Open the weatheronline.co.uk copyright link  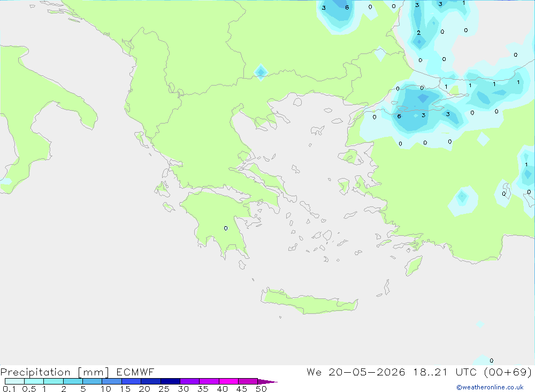pos(490,387)
